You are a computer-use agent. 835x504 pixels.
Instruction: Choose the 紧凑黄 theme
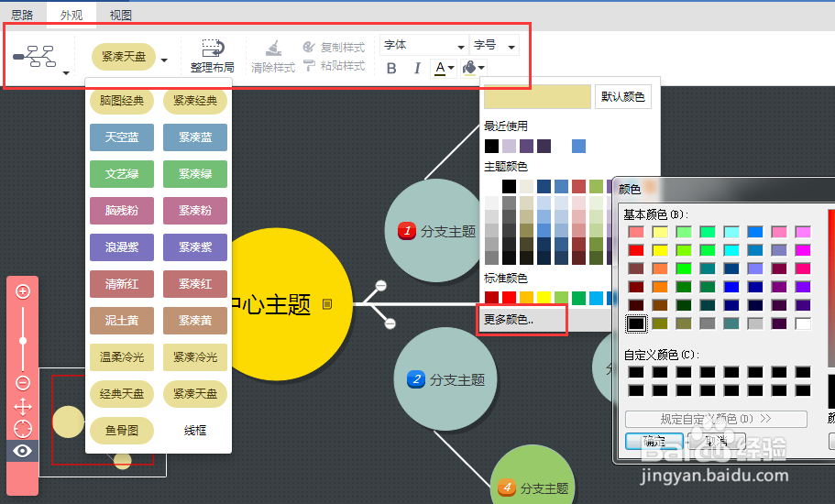coord(195,321)
